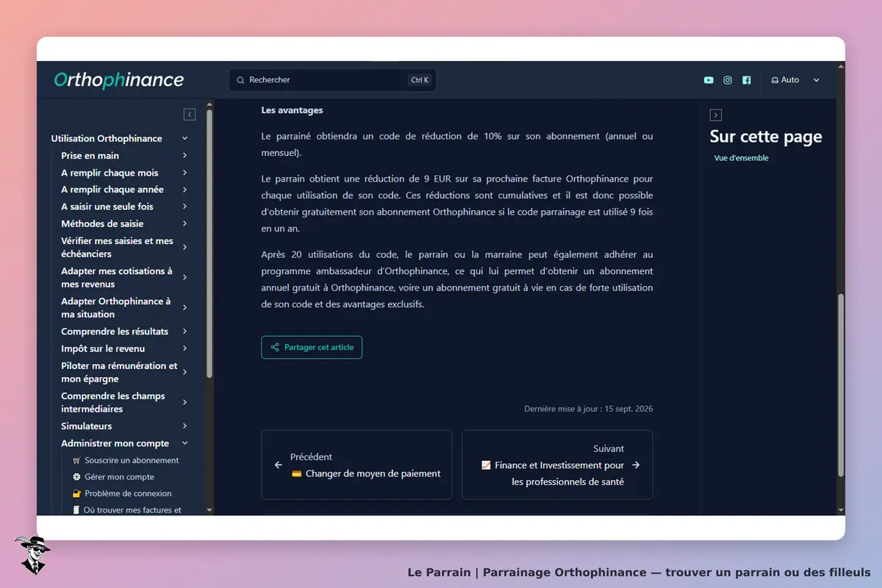Open A remplir chaque mois entry
Viewport: 882px width, 588px height.
click(110, 173)
